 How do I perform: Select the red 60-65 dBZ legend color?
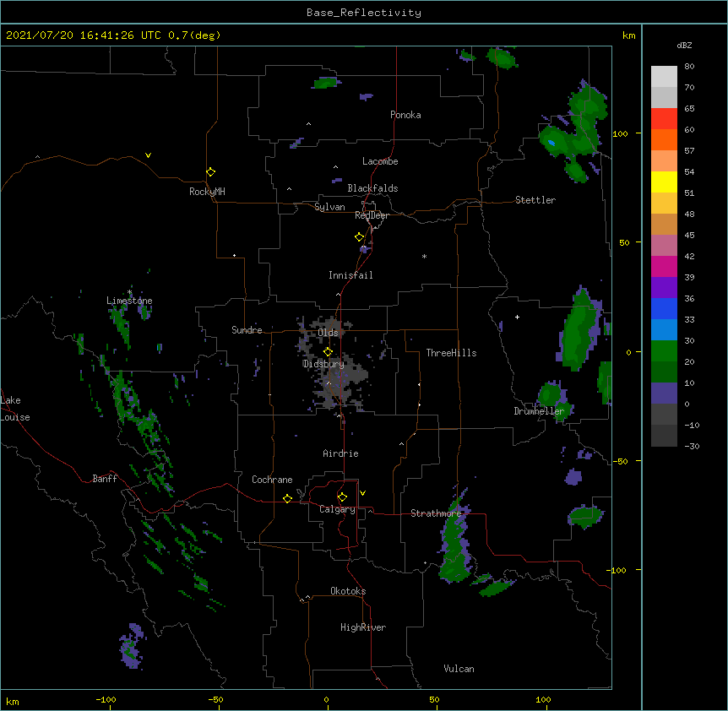pyautogui.click(x=664, y=119)
